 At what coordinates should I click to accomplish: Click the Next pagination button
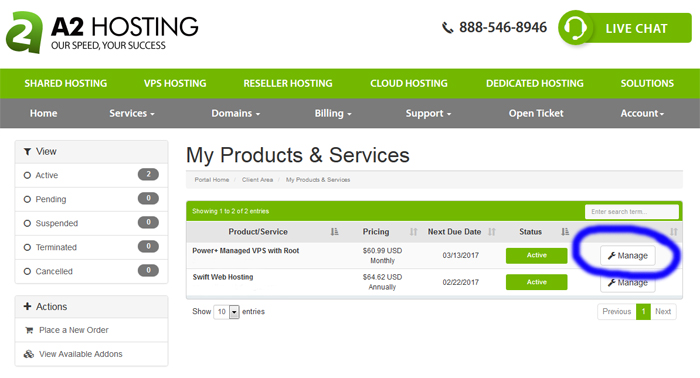click(x=663, y=312)
